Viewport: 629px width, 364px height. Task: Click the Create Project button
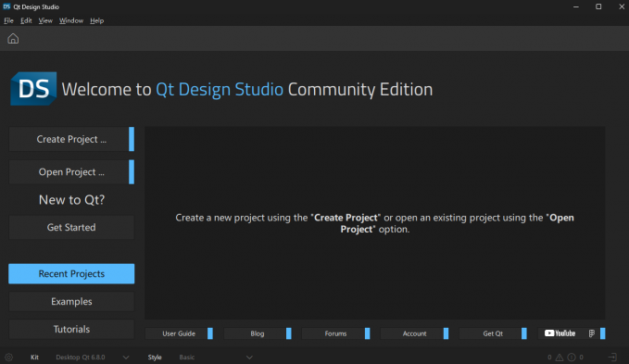click(x=71, y=139)
